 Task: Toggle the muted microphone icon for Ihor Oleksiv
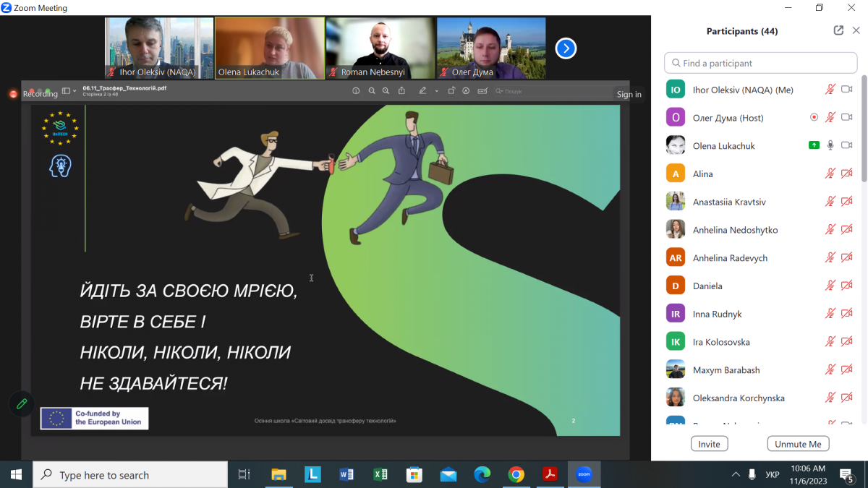pyautogui.click(x=830, y=90)
